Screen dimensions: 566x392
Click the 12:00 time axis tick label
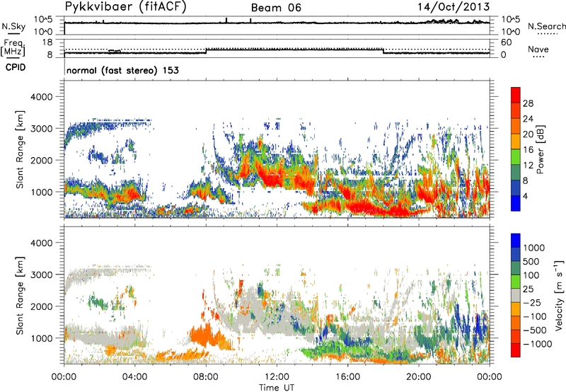pos(277,377)
